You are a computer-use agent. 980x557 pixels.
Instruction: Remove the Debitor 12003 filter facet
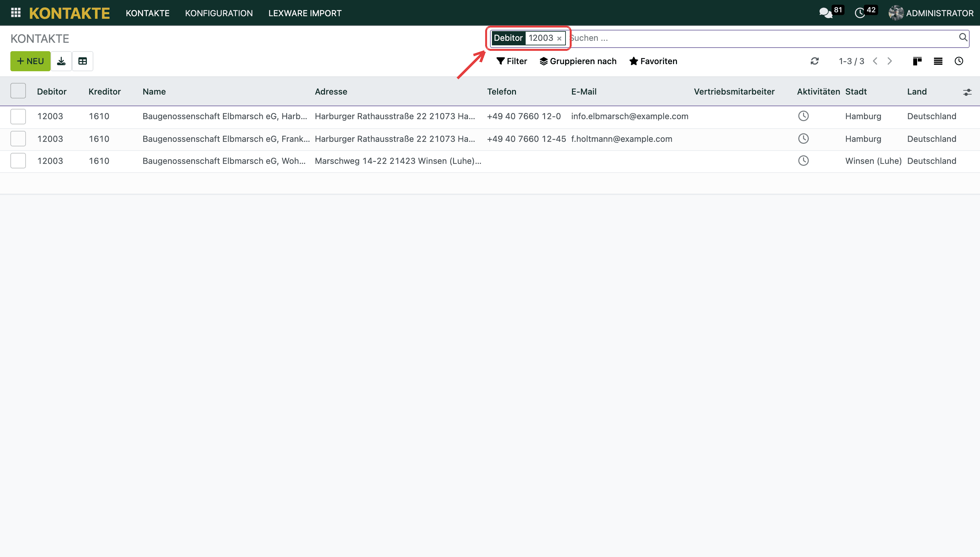click(559, 38)
